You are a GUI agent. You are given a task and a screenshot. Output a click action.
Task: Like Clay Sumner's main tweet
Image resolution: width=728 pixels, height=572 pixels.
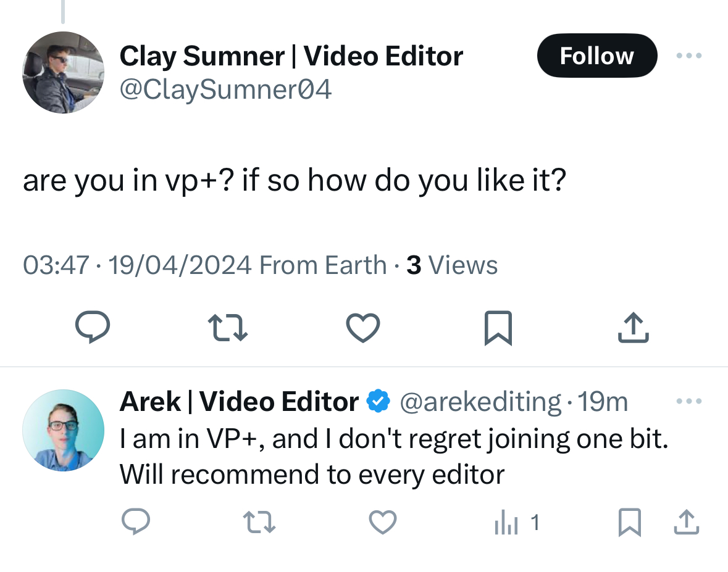pyautogui.click(x=362, y=327)
